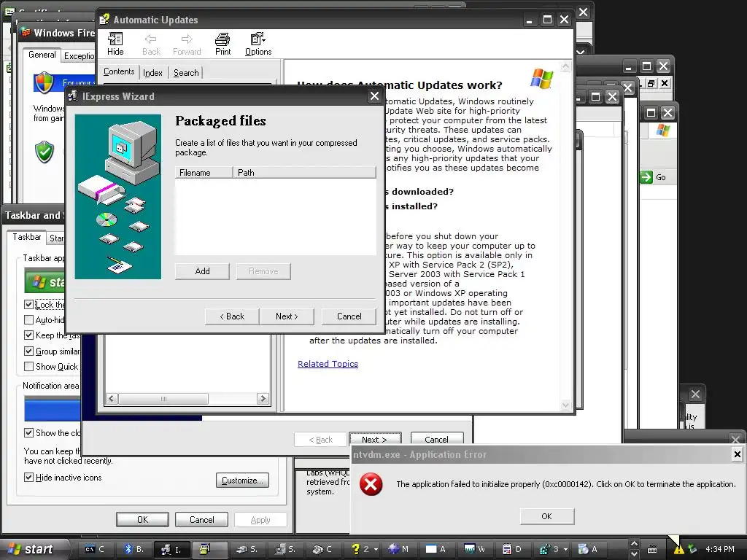The width and height of the screenshot is (747, 560).
Task: Click OK in Taskbar properties dialog
Action: point(142,519)
